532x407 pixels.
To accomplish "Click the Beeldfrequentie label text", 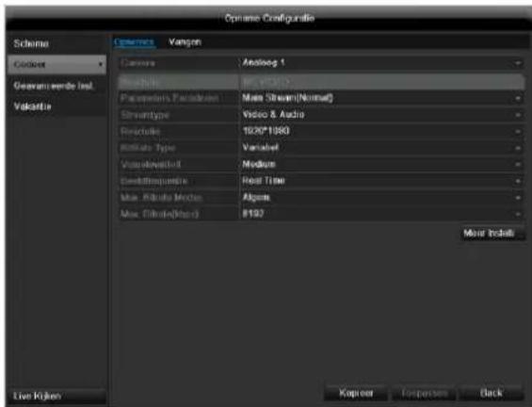I will click(153, 181).
